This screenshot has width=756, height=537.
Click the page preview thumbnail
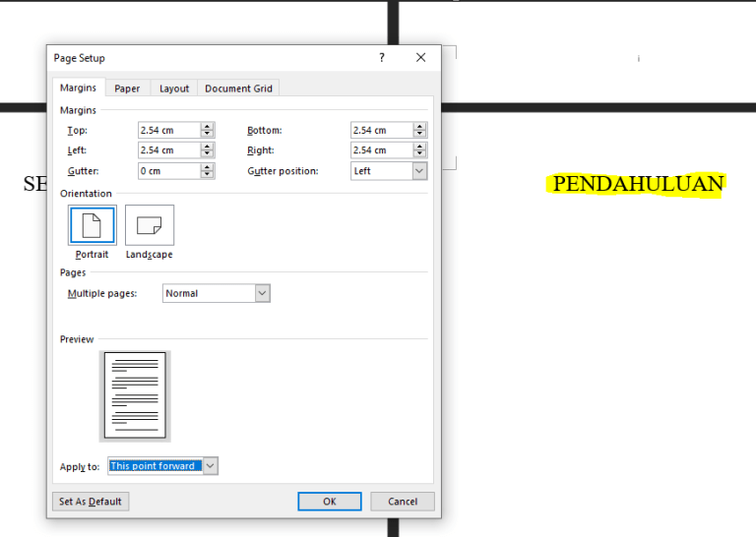(x=135, y=395)
